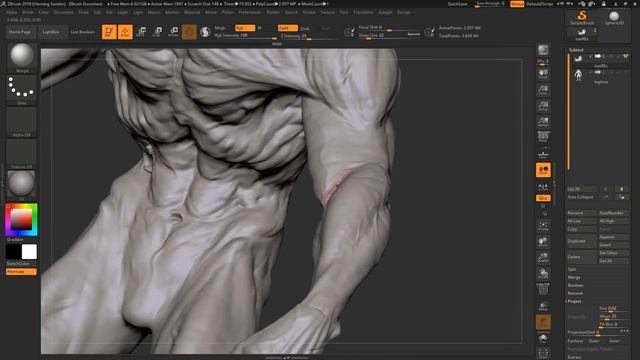The width and height of the screenshot is (640, 360).
Task: Toggle Live Boolean mode
Action: click(x=82, y=32)
